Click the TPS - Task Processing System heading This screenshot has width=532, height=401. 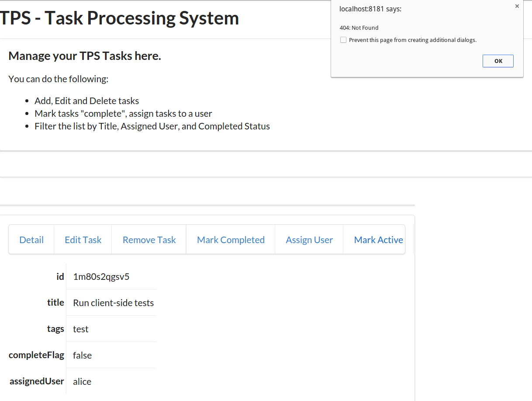click(x=119, y=18)
